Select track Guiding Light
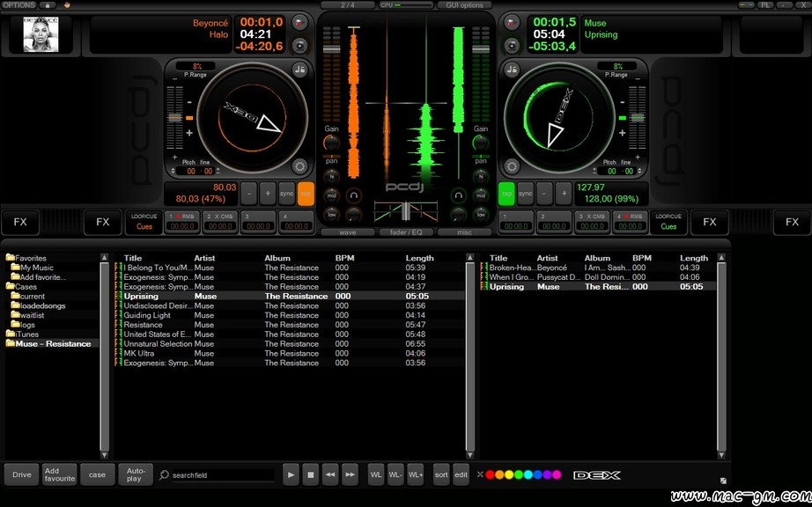812x507 pixels. coord(289,315)
